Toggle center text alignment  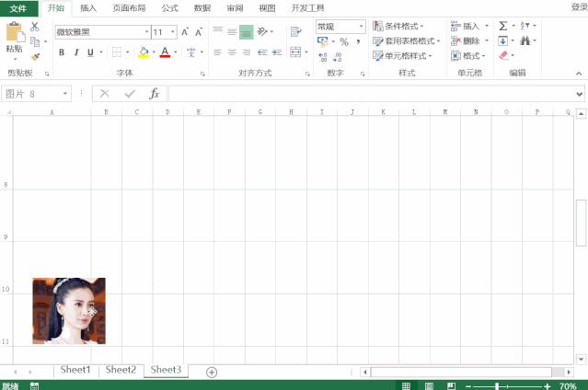tap(232, 52)
